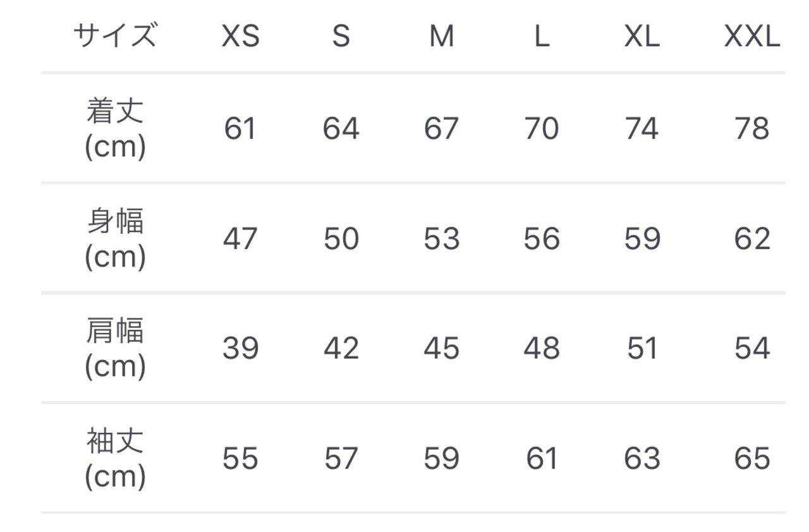This screenshot has height=532, width=809.
Task: Click the 袖丈 value 65 for XXL
Action: 752,459
